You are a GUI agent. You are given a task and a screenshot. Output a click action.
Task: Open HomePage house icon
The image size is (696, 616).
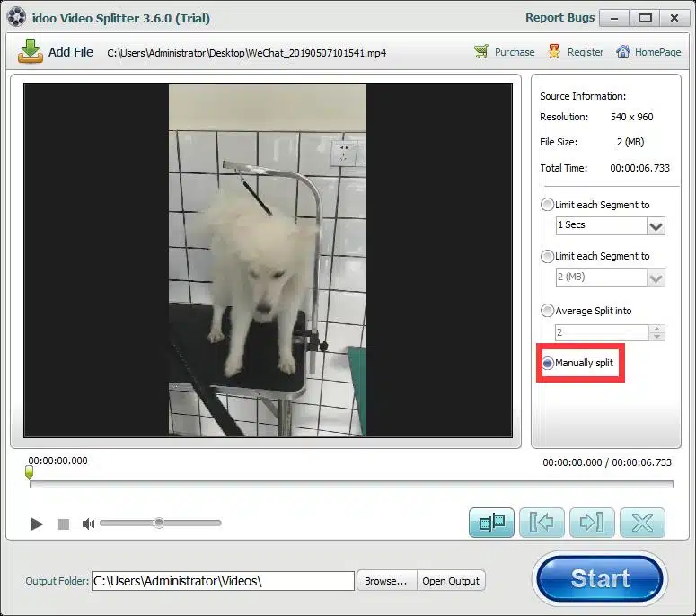click(622, 52)
